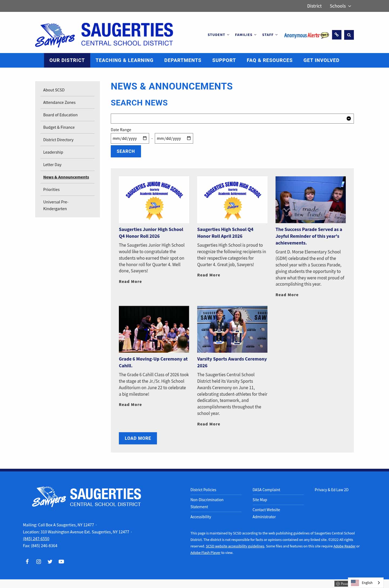Open Saugerties High School Q4 Honor Roll headline
The width and height of the screenshot is (389, 588).
225,233
